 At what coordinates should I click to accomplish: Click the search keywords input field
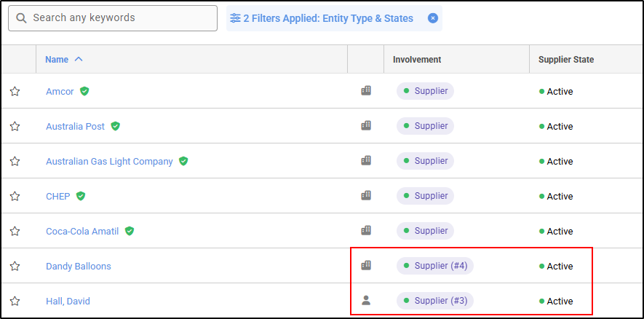click(x=120, y=18)
